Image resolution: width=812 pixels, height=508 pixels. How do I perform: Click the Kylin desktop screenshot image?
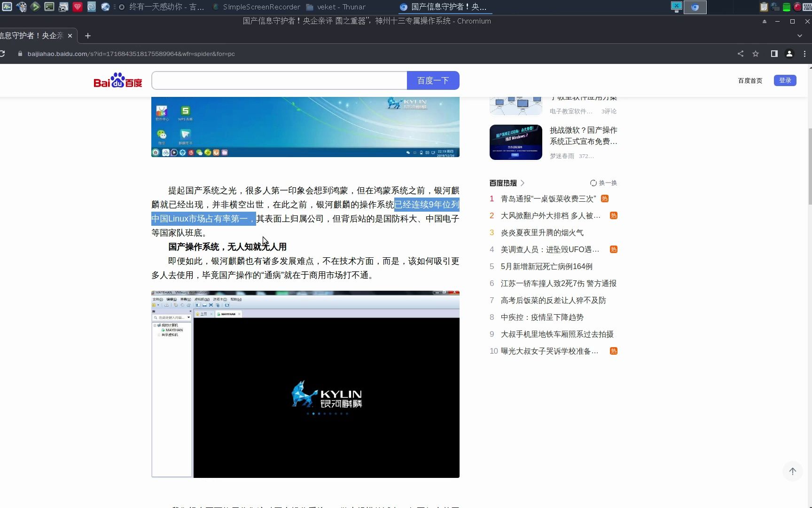(305, 127)
